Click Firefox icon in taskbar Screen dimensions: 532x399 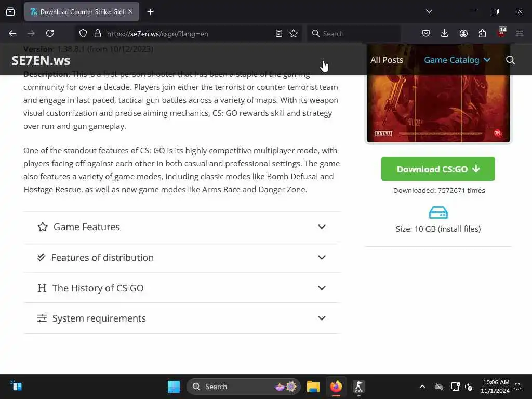[336, 387]
